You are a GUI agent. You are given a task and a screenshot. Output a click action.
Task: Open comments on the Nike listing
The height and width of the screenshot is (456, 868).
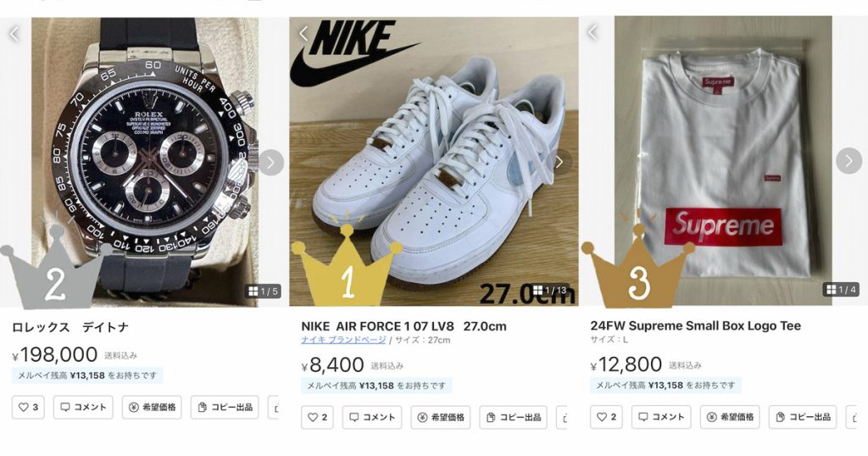pyautogui.click(x=372, y=418)
